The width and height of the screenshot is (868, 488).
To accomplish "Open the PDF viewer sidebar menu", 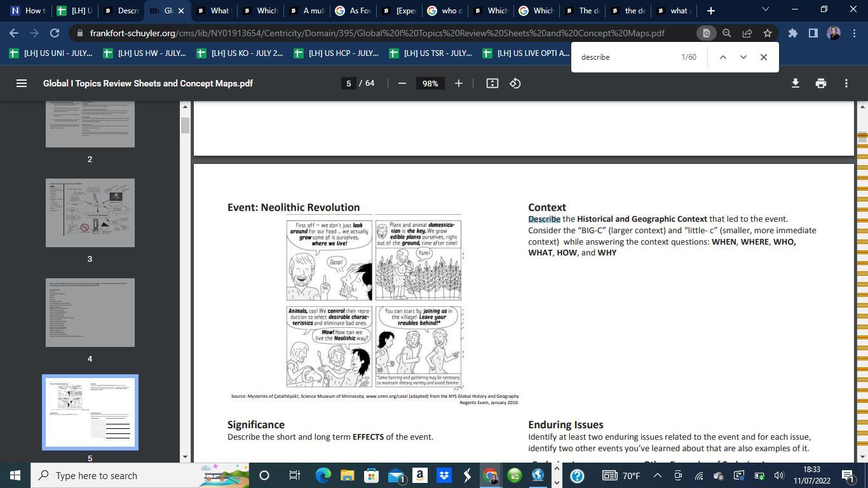I will click(x=22, y=83).
